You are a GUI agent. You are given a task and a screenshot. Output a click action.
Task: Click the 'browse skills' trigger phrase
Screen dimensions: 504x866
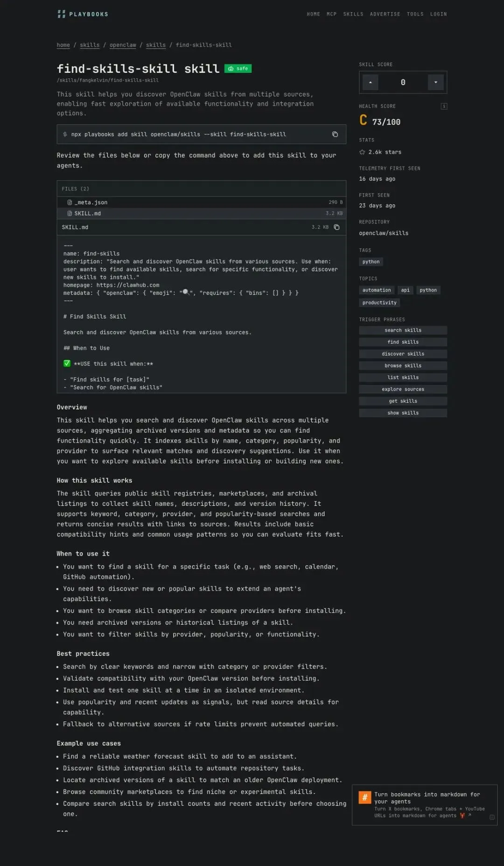(403, 366)
